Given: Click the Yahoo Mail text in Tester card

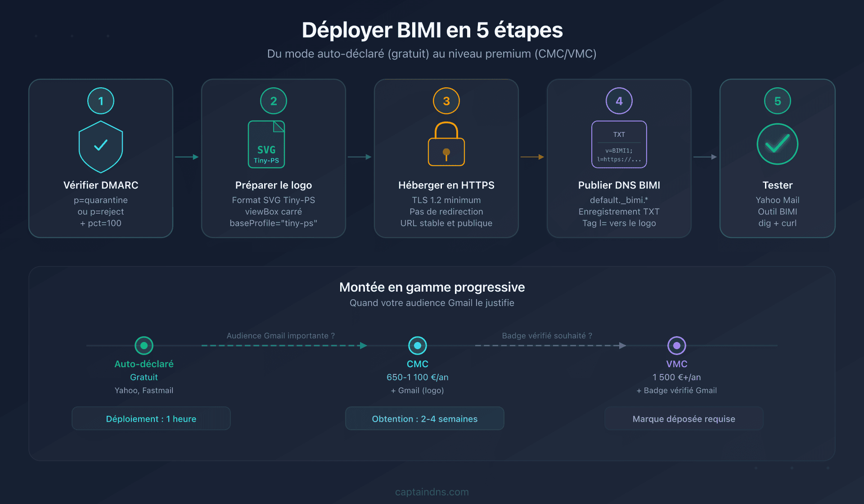Looking at the screenshot, I should pyautogui.click(x=778, y=200).
